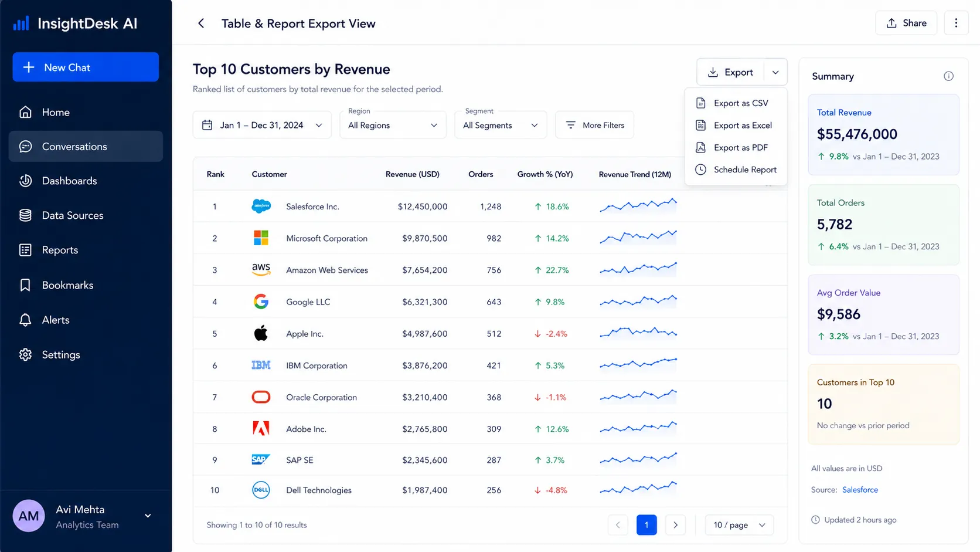This screenshot has width=980, height=552.
Task: Open the Dashboards section
Action: (86, 181)
